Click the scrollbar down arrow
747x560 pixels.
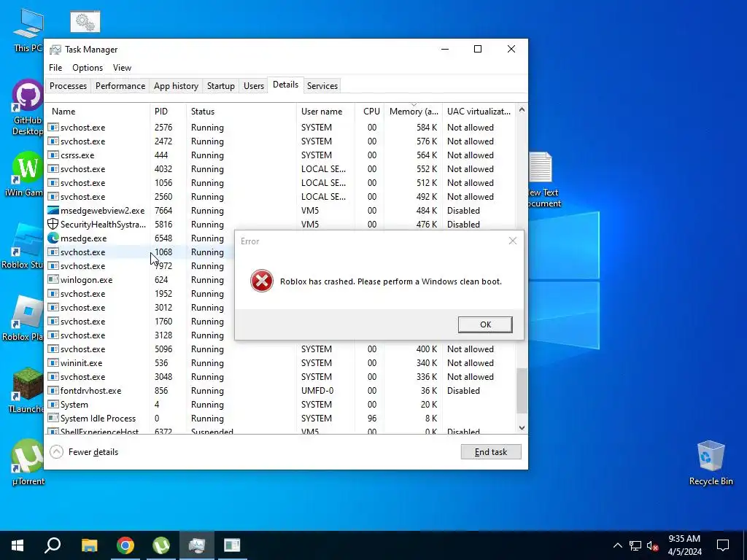point(522,427)
